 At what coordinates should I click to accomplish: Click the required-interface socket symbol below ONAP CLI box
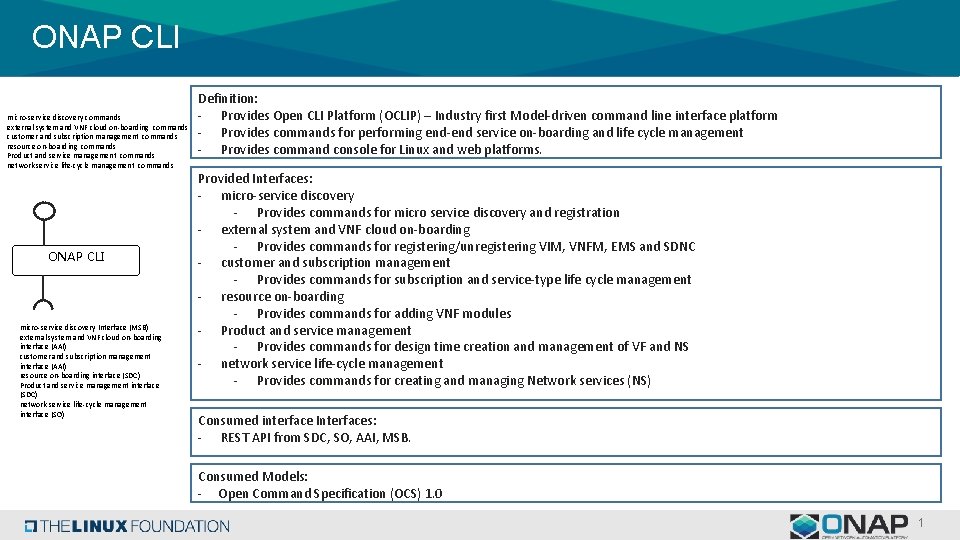43,304
